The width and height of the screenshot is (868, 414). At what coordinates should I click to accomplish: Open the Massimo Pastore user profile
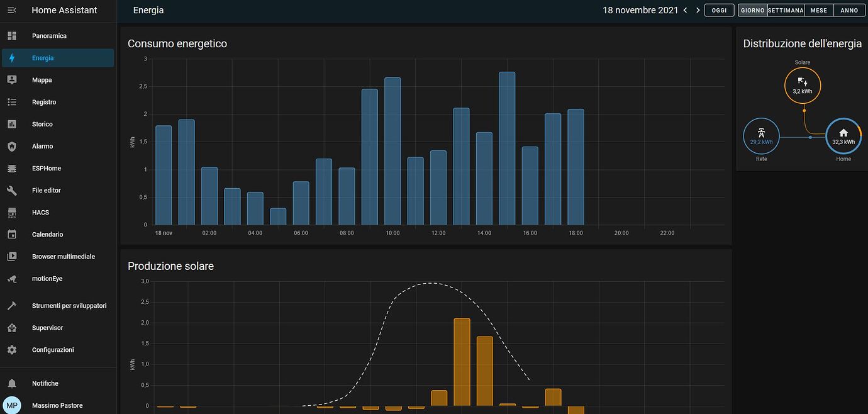pyautogui.click(x=57, y=405)
